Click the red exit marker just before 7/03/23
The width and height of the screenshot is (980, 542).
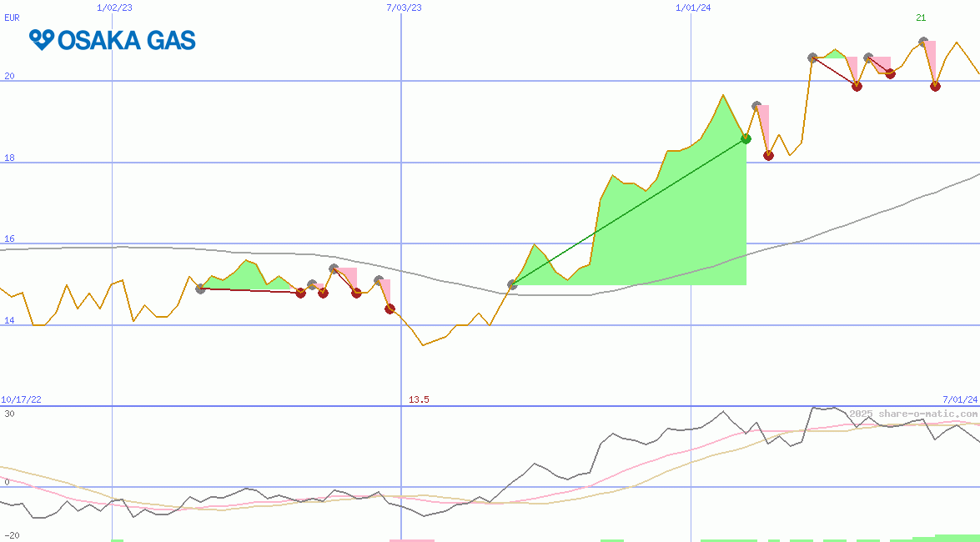(x=389, y=309)
